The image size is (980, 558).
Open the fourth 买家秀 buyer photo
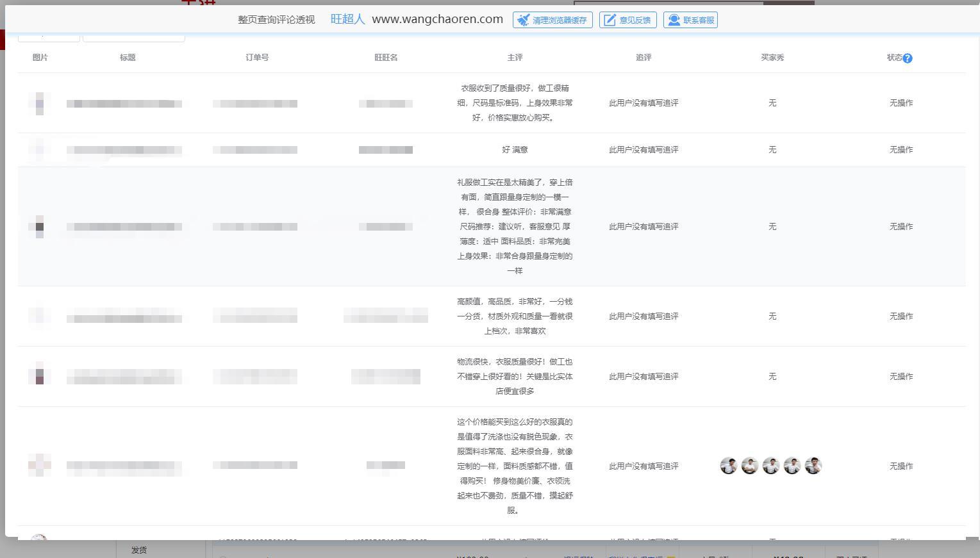[792, 466]
